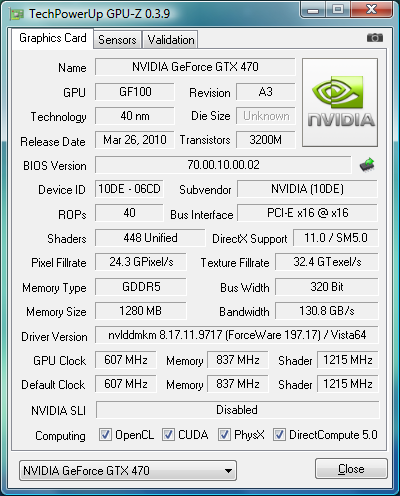Click the Close button

(x=351, y=469)
